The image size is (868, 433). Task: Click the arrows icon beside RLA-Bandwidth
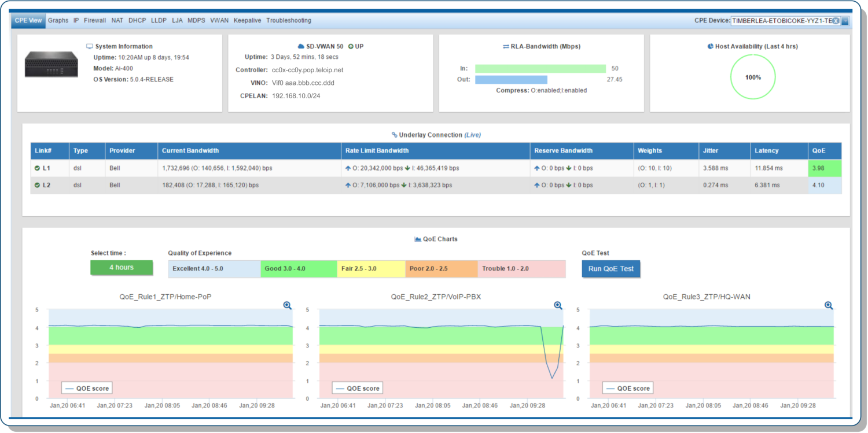coord(506,46)
